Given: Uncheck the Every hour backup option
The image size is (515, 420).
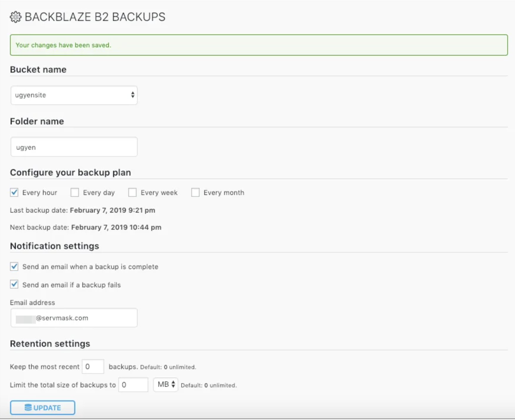Looking at the screenshot, I should [x=14, y=192].
